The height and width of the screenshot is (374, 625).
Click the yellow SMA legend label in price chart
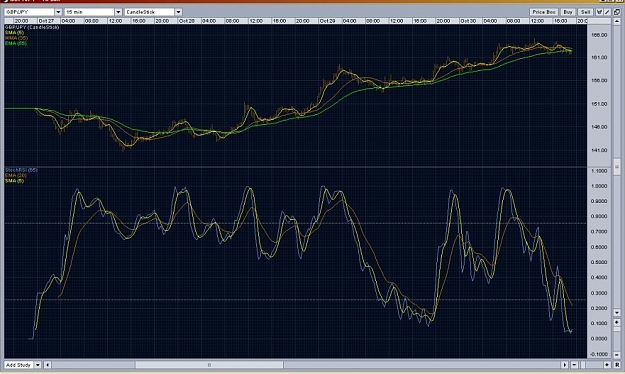(x=14, y=33)
